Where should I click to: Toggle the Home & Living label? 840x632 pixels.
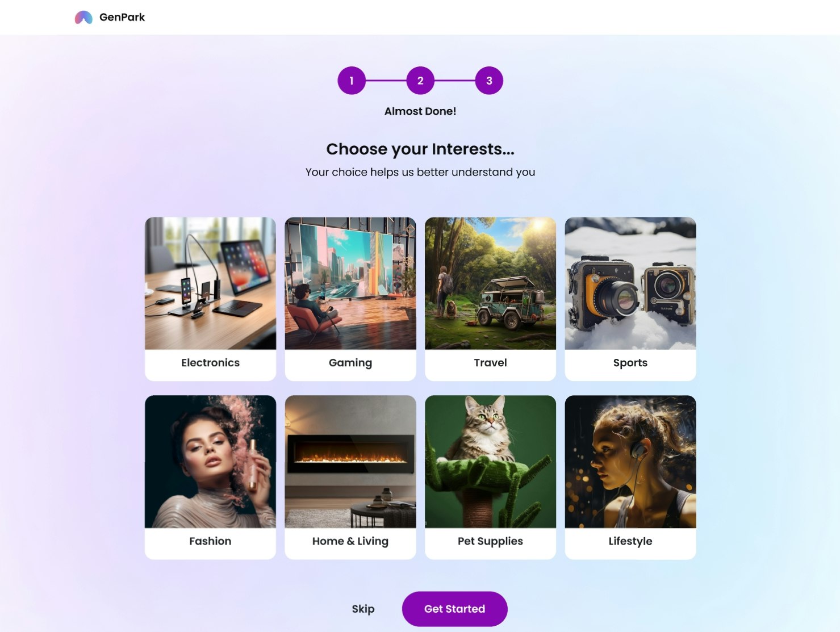coord(350,542)
